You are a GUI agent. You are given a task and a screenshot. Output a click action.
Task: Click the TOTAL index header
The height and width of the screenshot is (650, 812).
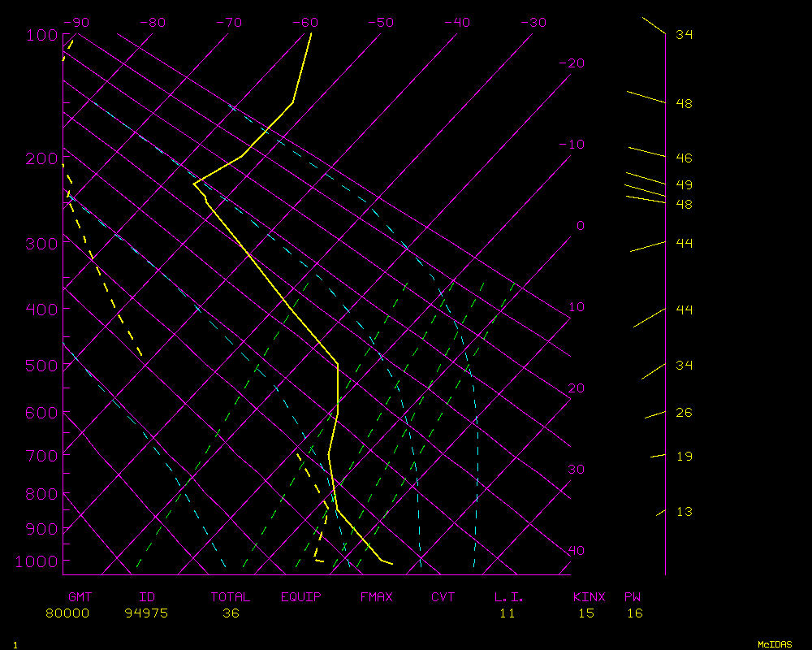click(x=231, y=597)
